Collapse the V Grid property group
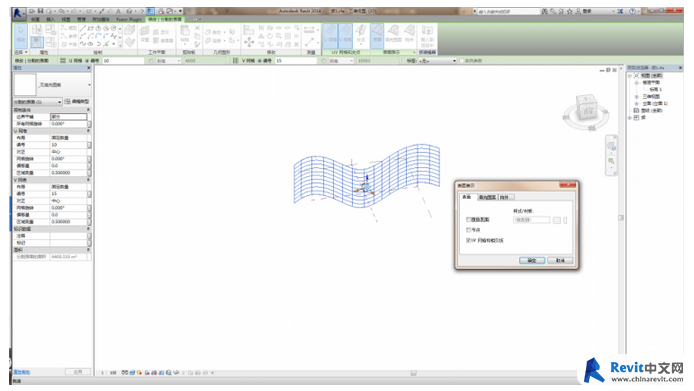The image size is (694, 391). click(88, 180)
